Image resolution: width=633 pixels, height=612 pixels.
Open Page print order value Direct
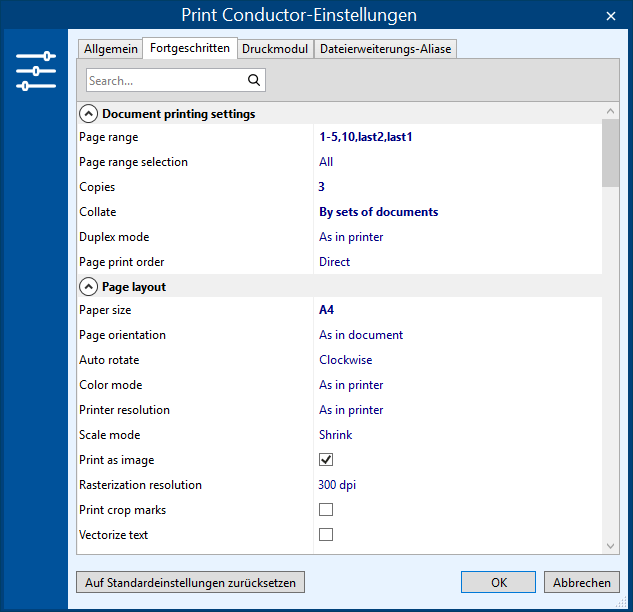click(x=334, y=262)
